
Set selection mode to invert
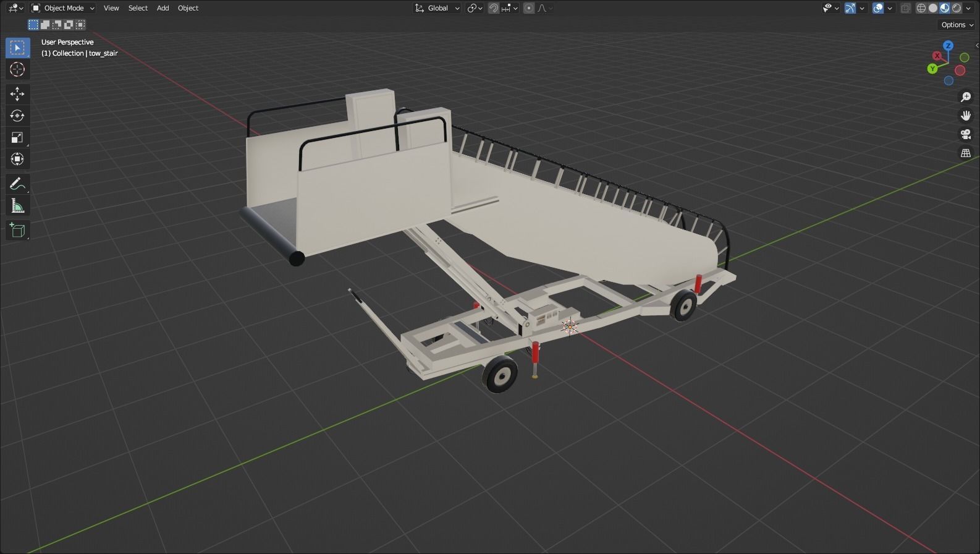click(69, 25)
